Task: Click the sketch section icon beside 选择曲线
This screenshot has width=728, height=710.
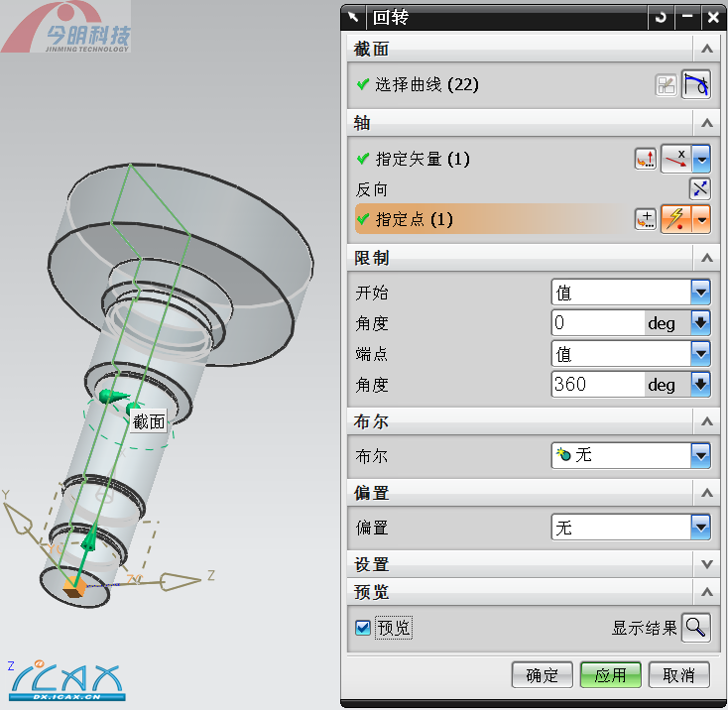Action: (x=666, y=85)
